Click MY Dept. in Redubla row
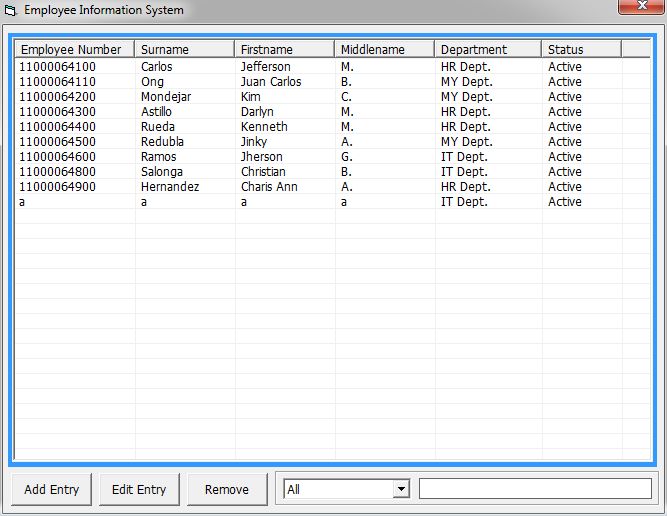Image resolution: width=667 pixels, height=516 pixels. coord(467,142)
